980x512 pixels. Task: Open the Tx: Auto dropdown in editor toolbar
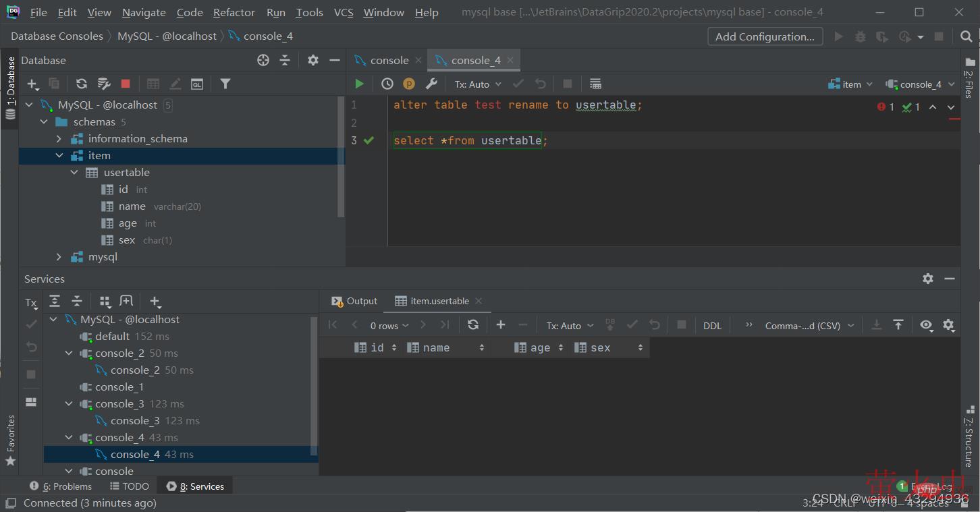(x=478, y=84)
